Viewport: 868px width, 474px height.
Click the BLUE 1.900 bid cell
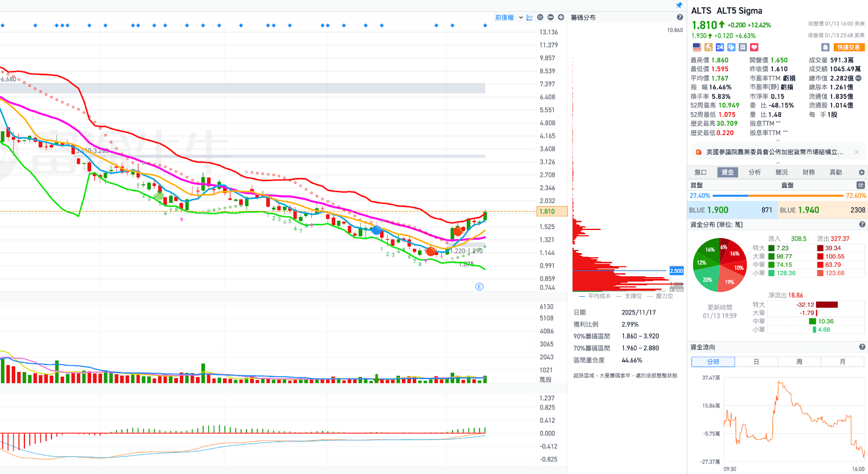pyautogui.click(x=732, y=210)
